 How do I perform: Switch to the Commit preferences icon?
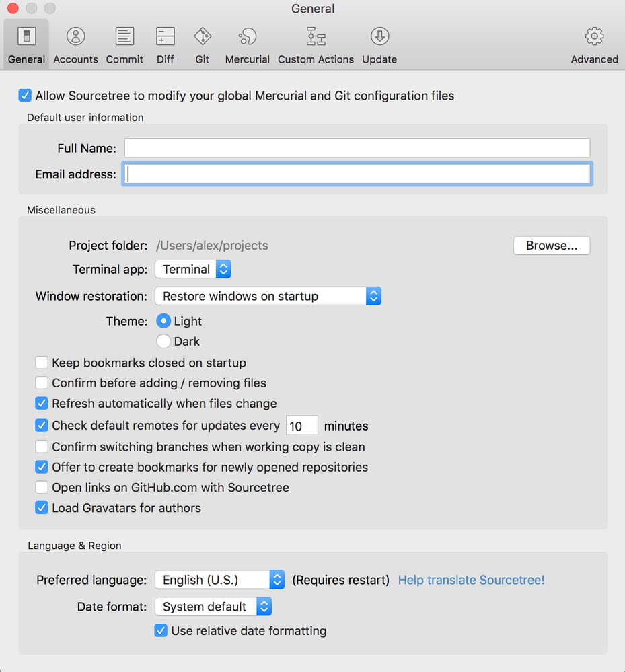(124, 36)
